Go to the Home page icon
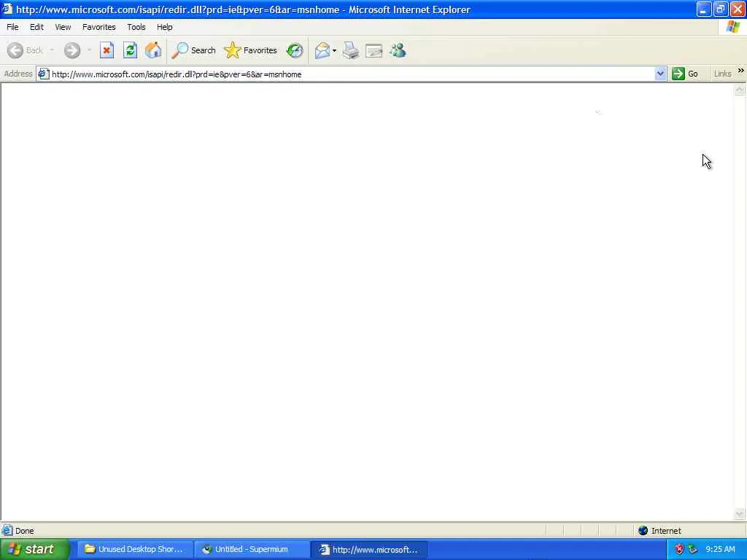 [x=153, y=50]
